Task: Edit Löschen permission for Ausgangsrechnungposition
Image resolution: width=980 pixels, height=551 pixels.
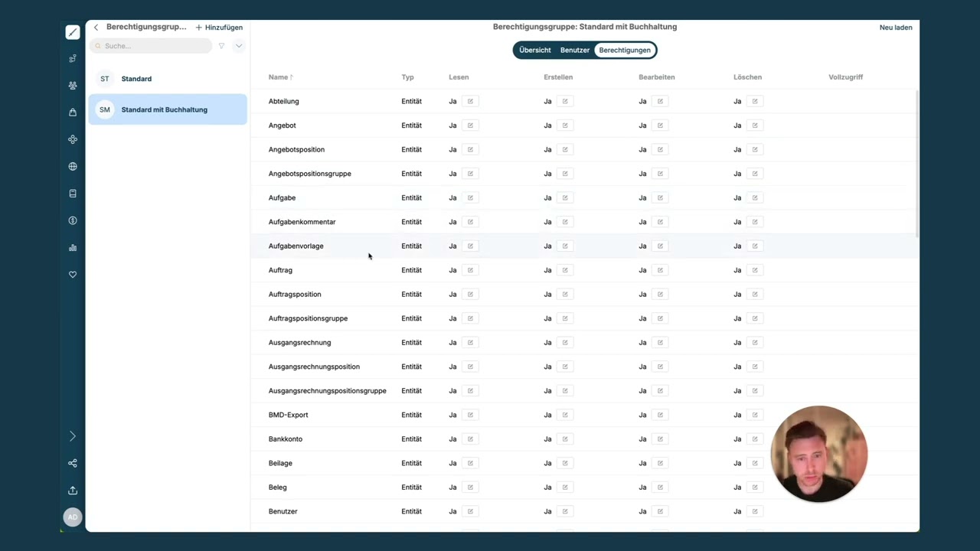Action: coord(755,367)
